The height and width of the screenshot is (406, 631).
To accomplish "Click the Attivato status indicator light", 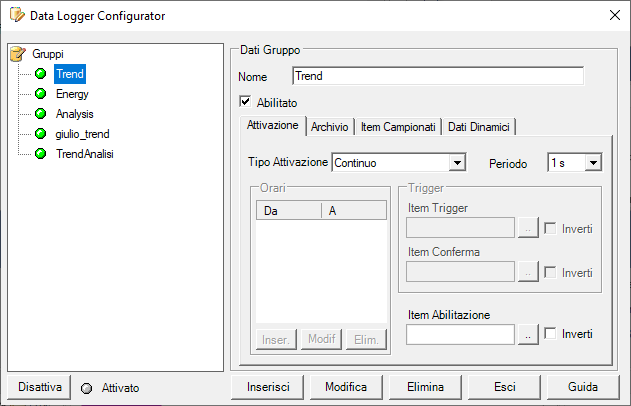I will pyautogui.click(x=87, y=387).
